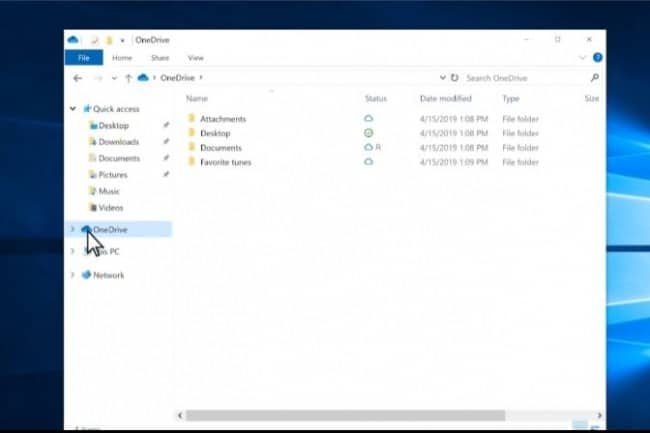The height and width of the screenshot is (433, 650).
Task: Click the Up arrow navigation button
Action: [128, 77]
